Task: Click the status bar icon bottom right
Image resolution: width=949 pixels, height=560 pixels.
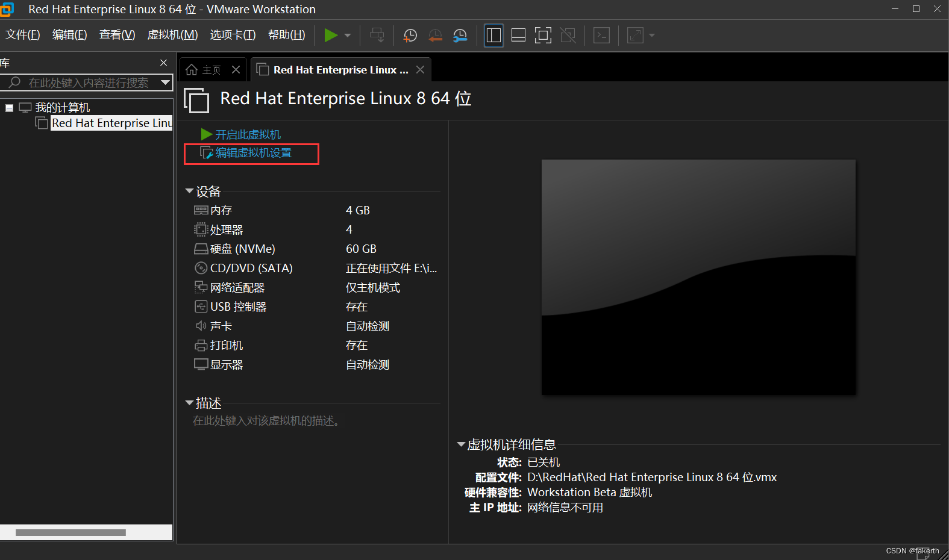Action: [x=923, y=553]
